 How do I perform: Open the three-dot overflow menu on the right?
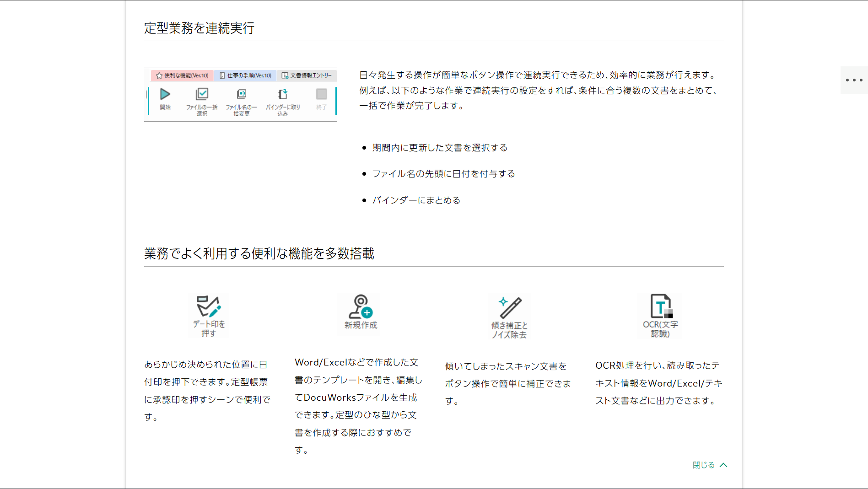(853, 80)
